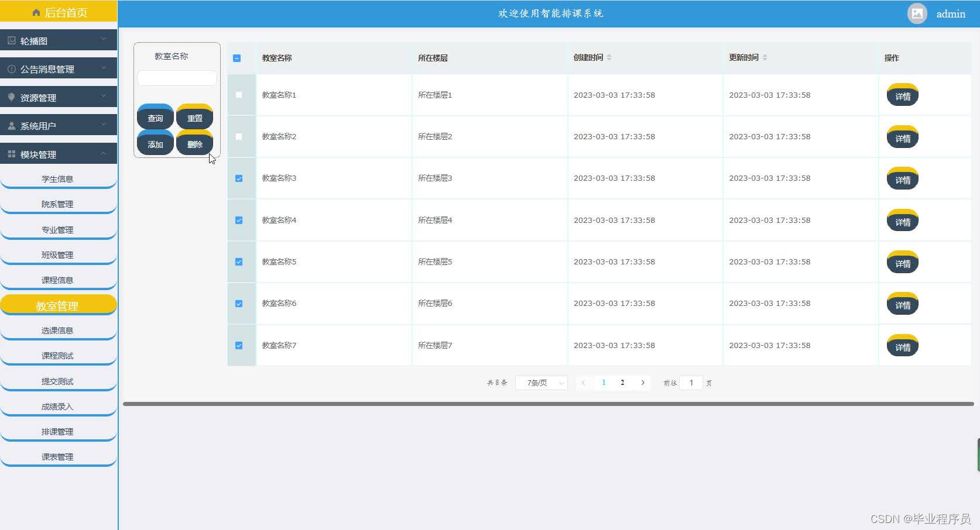Click the bulb icon next to 资源管理

click(x=11, y=97)
